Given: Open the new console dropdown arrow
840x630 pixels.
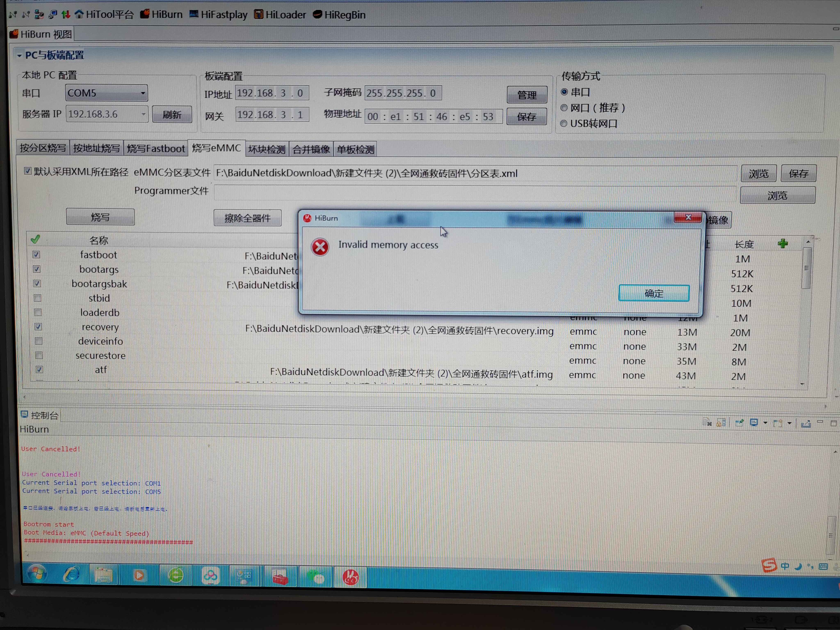Looking at the screenshot, I should [x=790, y=423].
